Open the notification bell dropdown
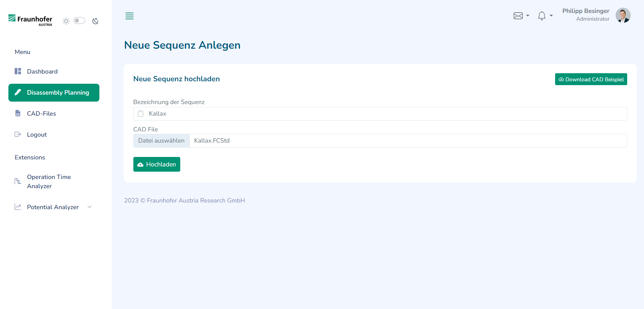 (545, 16)
